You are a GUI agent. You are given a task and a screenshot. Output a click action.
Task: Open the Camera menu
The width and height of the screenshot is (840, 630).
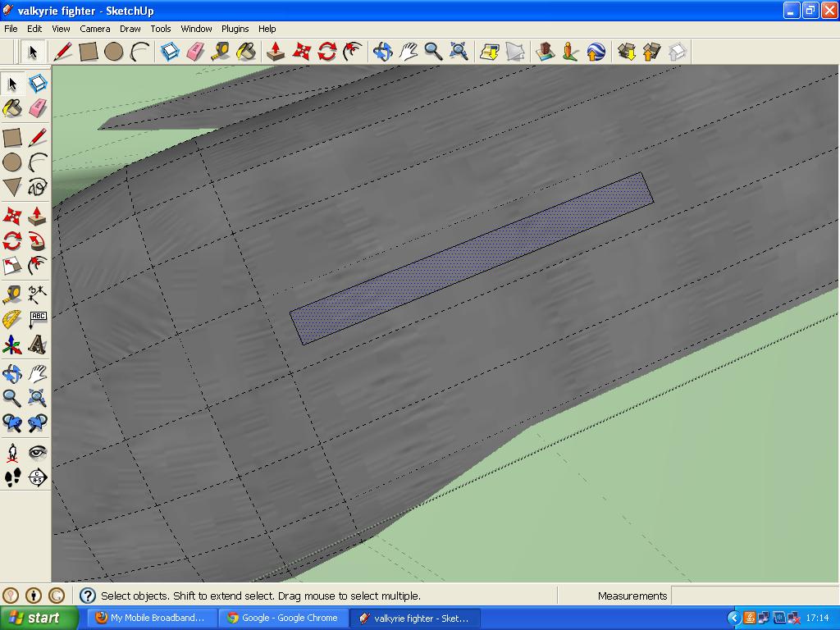[95, 28]
